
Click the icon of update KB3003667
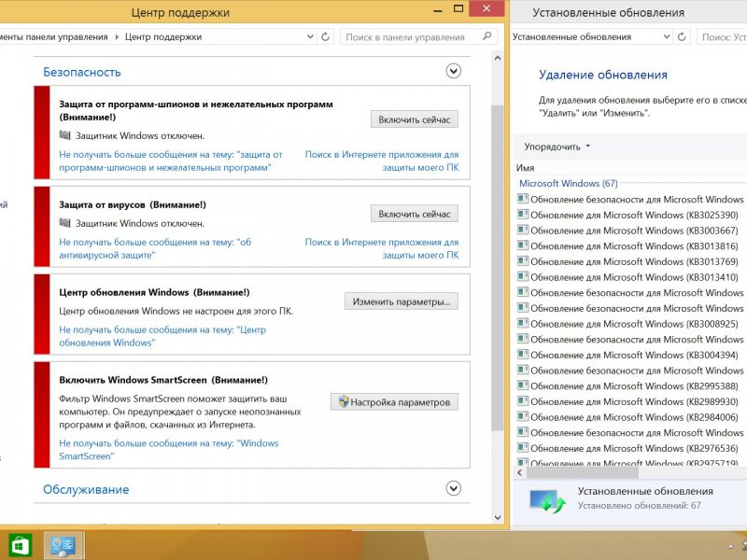click(x=523, y=230)
